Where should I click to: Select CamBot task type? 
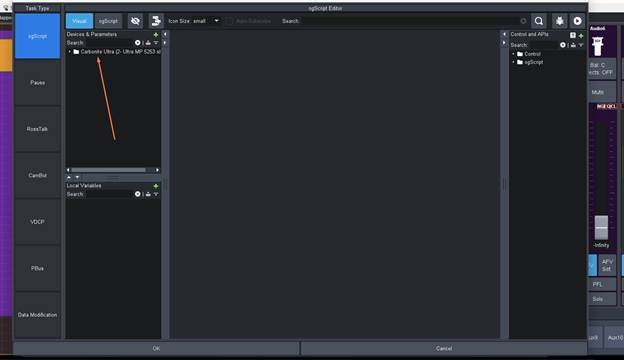coord(37,175)
